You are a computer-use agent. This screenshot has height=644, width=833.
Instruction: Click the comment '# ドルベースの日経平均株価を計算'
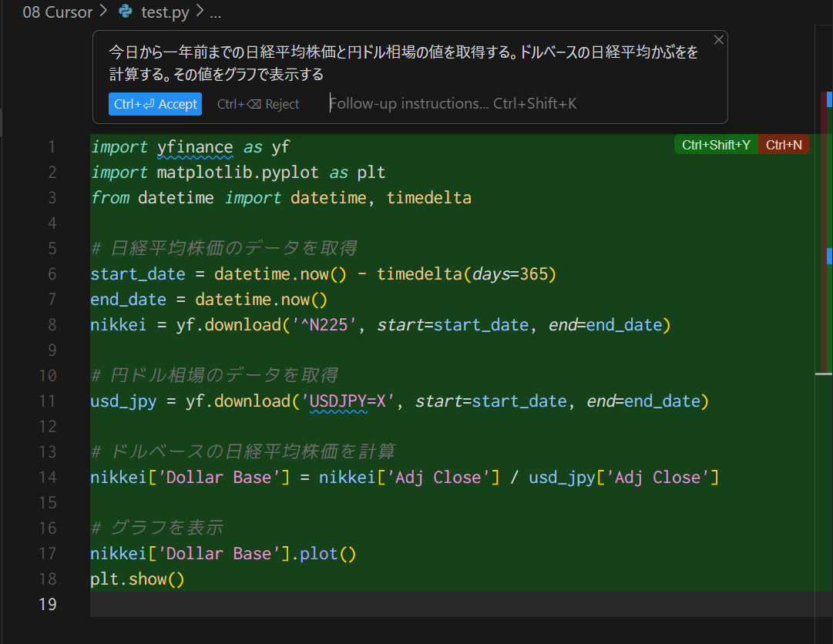[242, 452]
